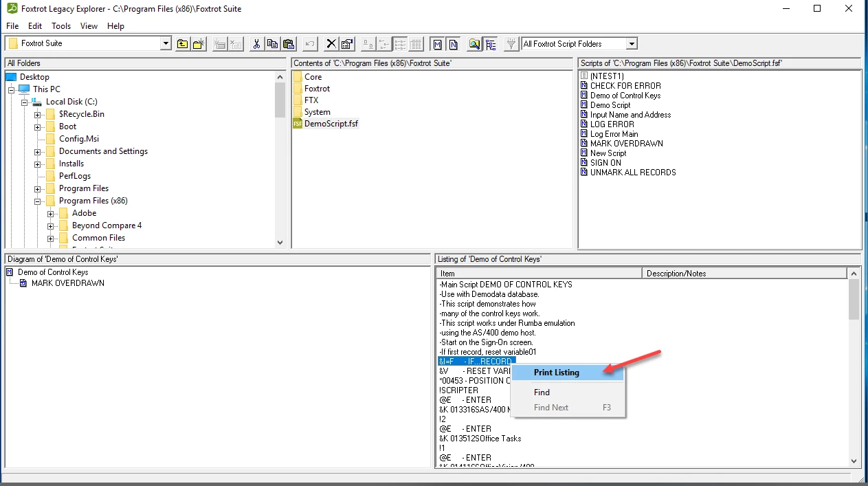Click the Cut scissors icon

tap(256, 44)
